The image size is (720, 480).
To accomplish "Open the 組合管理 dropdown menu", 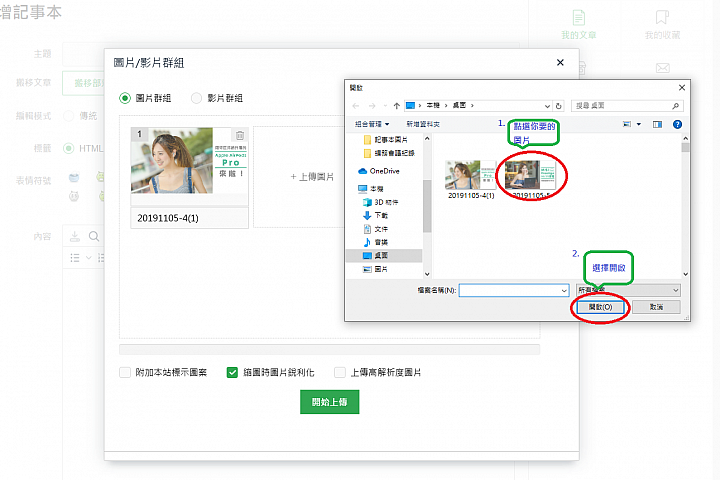I will coord(372,124).
